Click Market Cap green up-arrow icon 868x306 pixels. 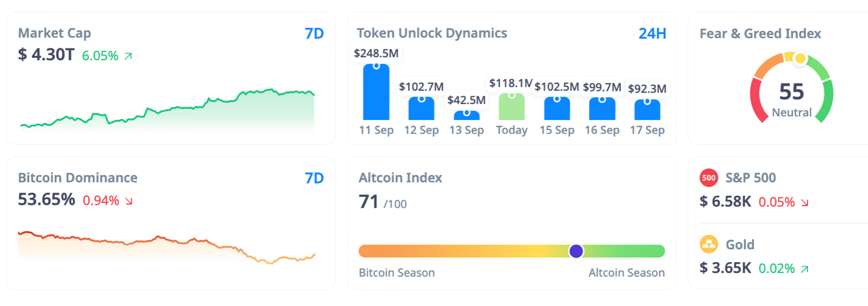pos(128,56)
